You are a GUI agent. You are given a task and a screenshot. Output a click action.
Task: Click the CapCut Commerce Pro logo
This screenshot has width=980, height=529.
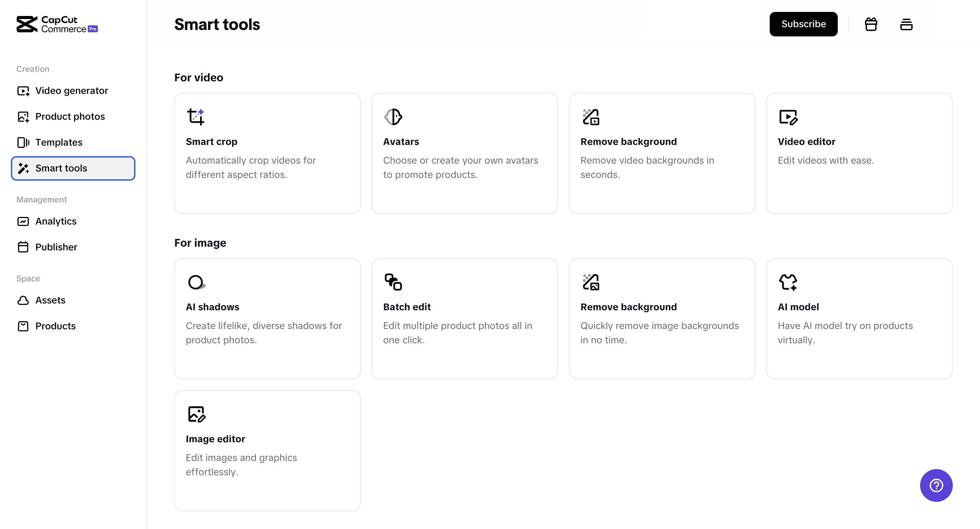[x=57, y=24]
